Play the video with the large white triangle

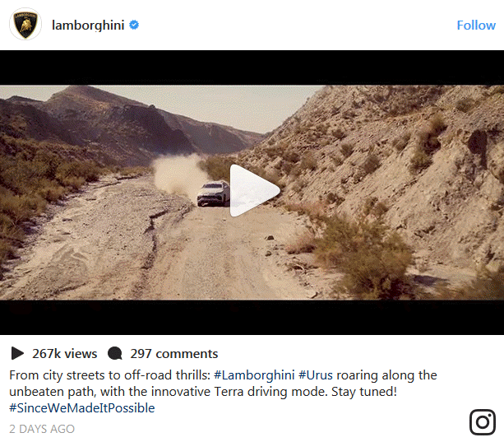(255, 190)
